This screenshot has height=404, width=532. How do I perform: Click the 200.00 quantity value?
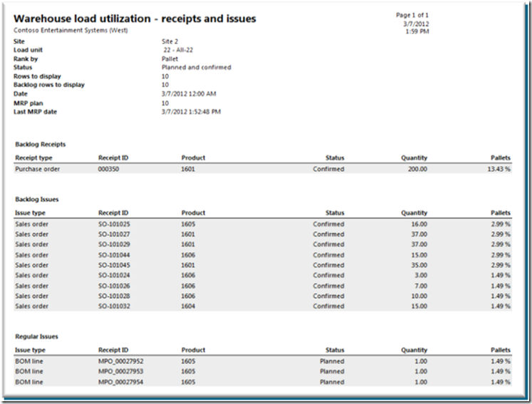pos(414,169)
